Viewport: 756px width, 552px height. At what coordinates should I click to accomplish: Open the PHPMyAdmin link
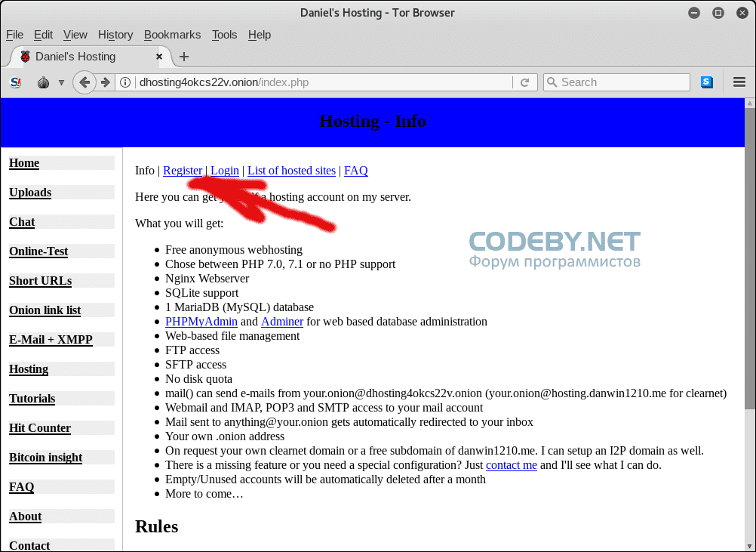pyautogui.click(x=201, y=322)
